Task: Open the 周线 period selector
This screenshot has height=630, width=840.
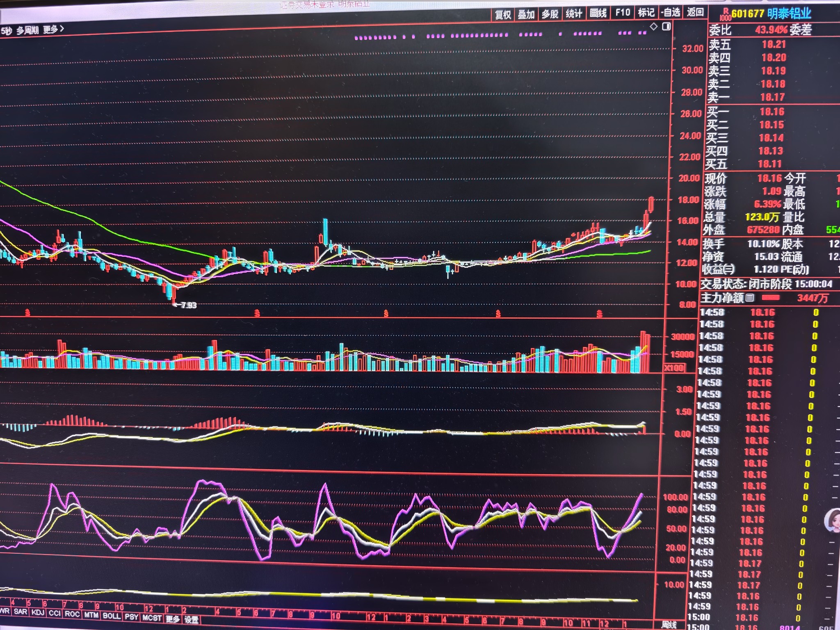Action: [669, 625]
